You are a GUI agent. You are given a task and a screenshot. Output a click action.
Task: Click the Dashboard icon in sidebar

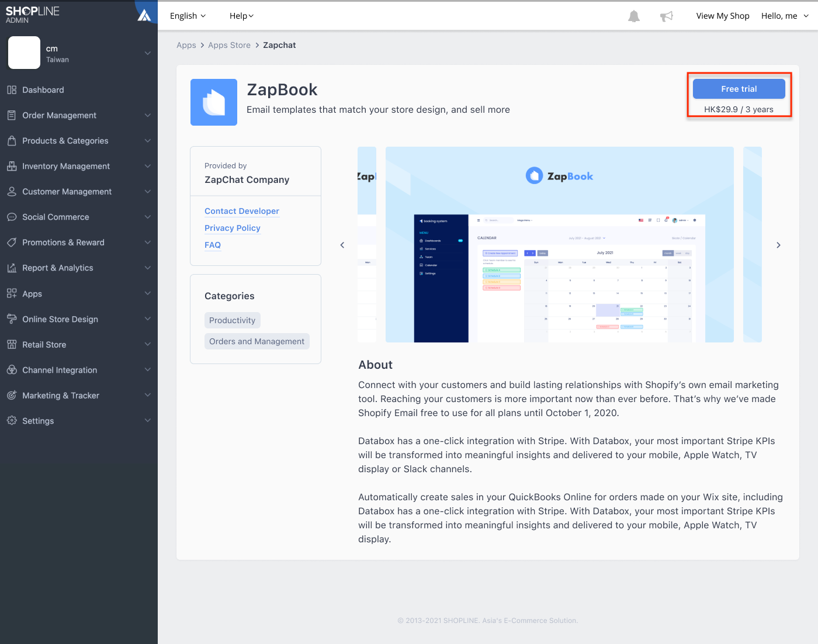(12, 90)
